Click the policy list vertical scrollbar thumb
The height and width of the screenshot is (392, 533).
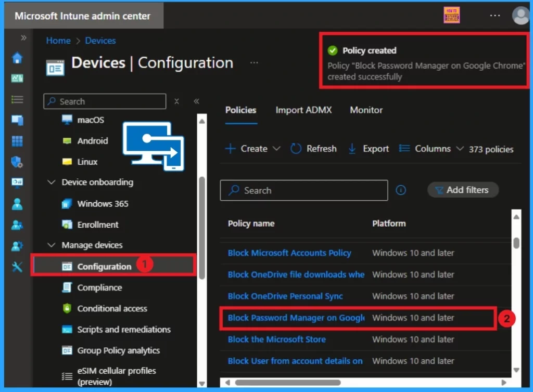point(516,243)
